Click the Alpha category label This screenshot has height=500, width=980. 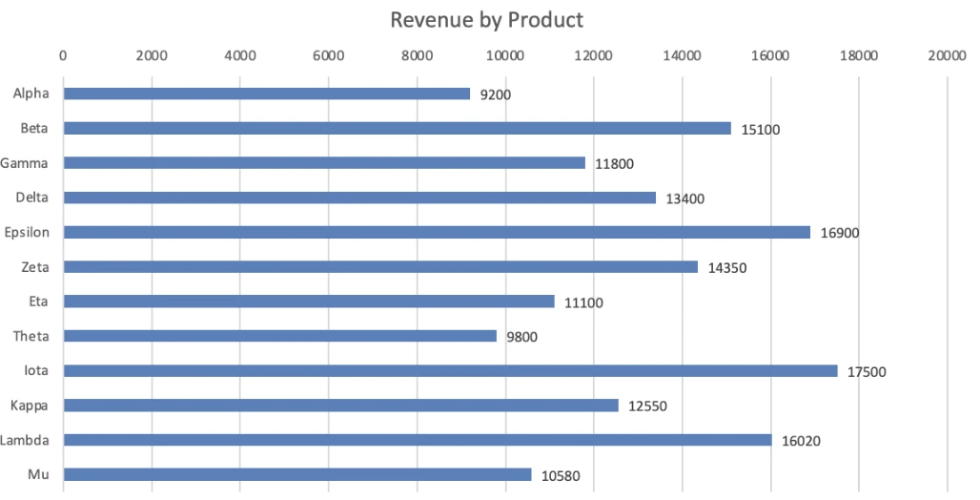[31, 94]
